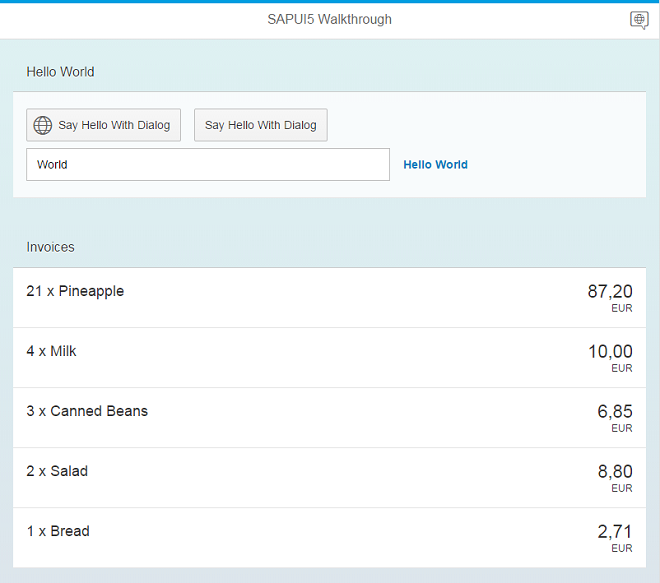Click the EUR label under 87,20
Image resolution: width=660 pixels, height=583 pixels.
pos(622,309)
